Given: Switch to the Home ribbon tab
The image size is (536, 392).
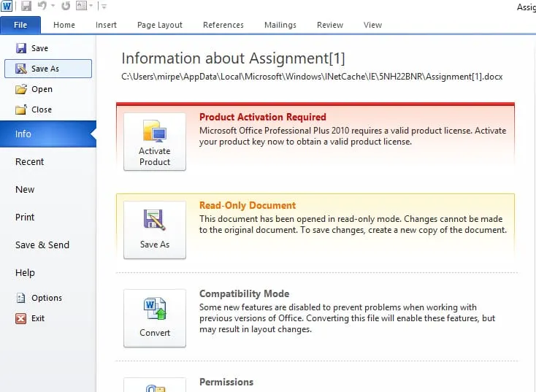Looking at the screenshot, I should coord(64,25).
